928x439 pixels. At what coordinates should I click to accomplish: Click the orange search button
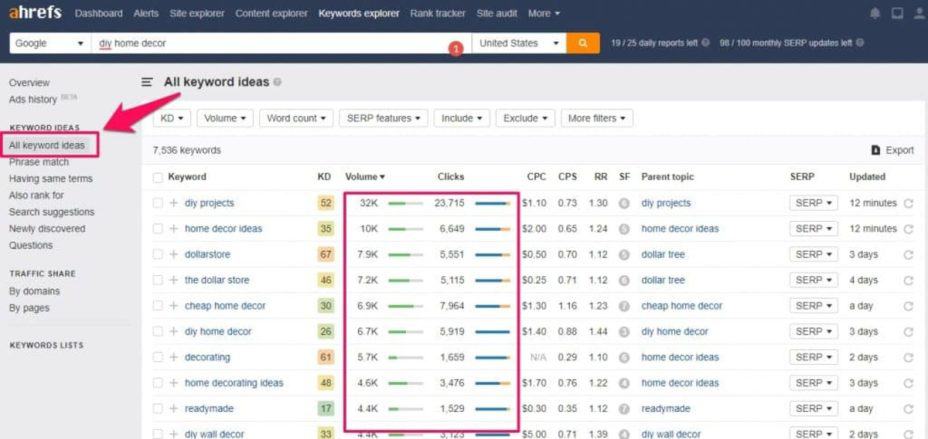[x=582, y=43]
